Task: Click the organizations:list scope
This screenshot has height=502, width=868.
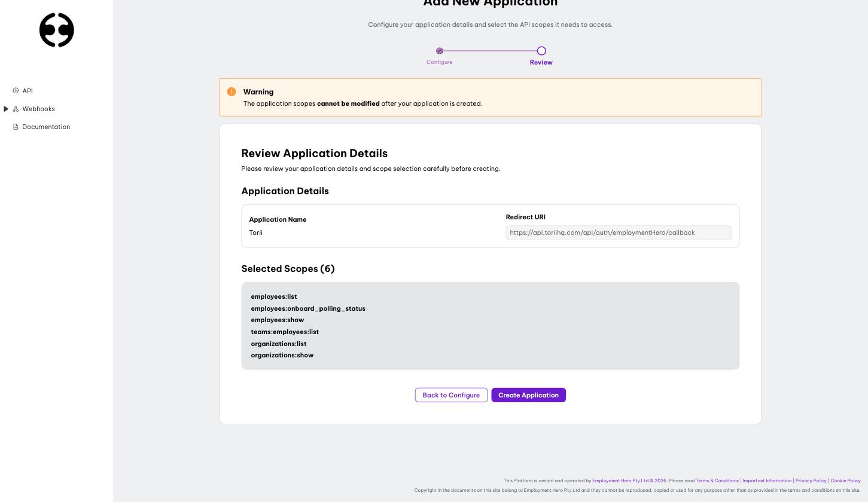Action: click(279, 344)
